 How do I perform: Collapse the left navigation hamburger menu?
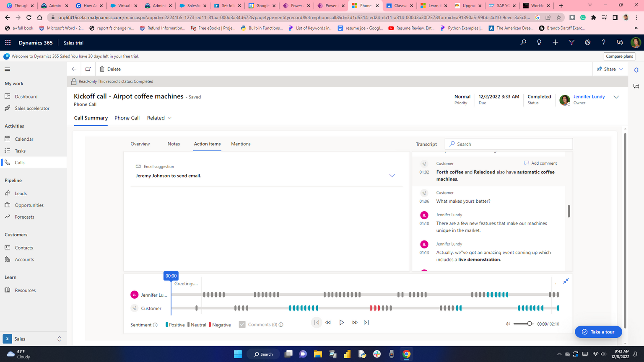click(7, 69)
